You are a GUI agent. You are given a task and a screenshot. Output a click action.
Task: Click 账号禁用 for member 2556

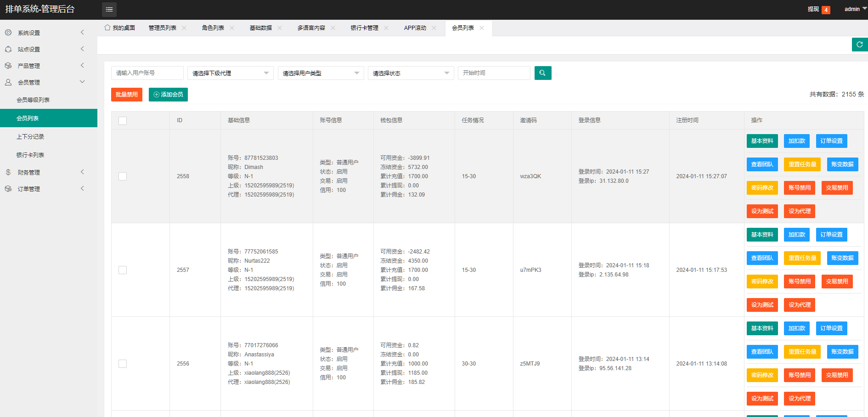tap(799, 375)
